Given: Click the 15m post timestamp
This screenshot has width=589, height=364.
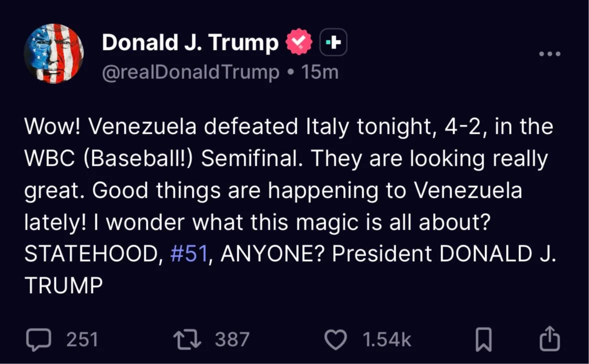Looking at the screenshot, I should coord(320,73).
